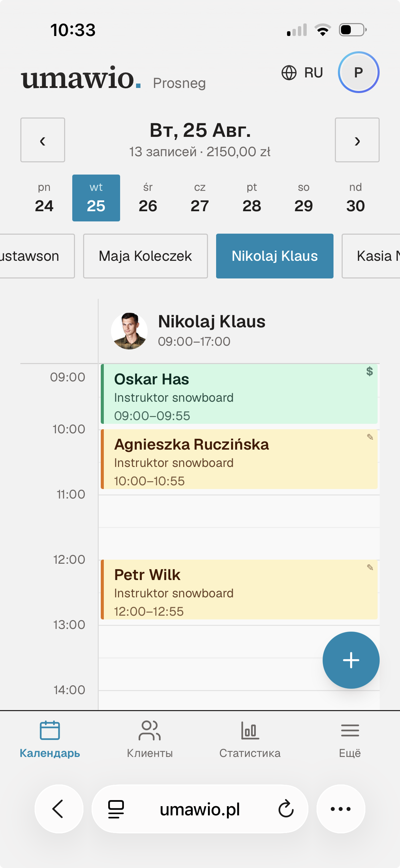
Task: Open the Календарь calendar tab
Action: [50, 739]
